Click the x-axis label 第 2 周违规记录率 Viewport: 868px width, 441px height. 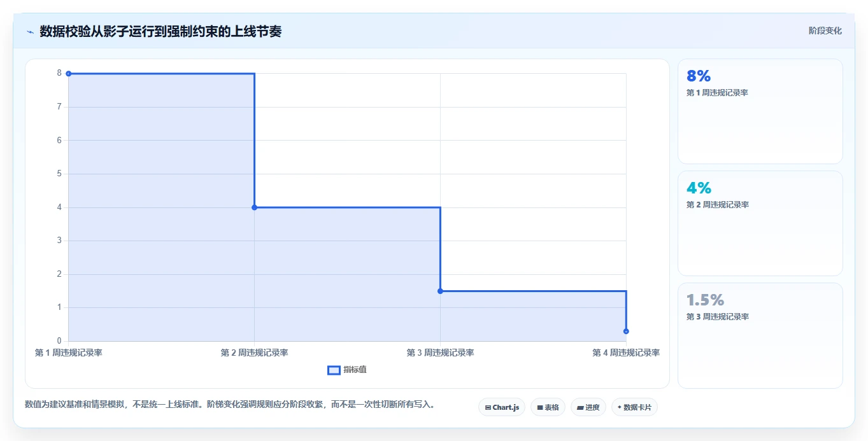(254, 353)
